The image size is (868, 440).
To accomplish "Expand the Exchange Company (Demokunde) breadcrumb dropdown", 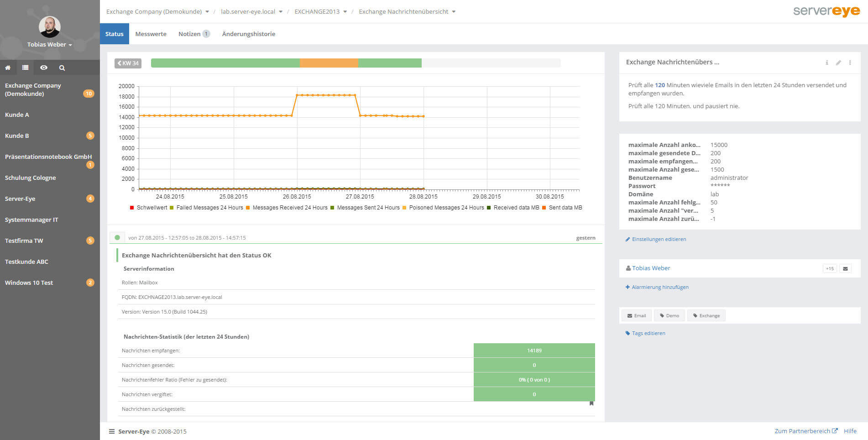I will pyautogui.click(x=207, y=12).
